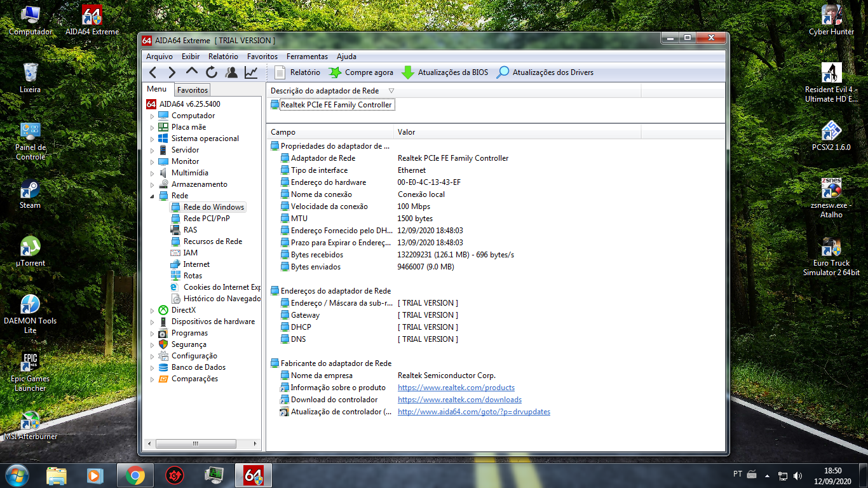The width and height of the screenshot is (868, 488).
Task: Click the Relatório toolbar button
Action: click(x=297, y=72)
